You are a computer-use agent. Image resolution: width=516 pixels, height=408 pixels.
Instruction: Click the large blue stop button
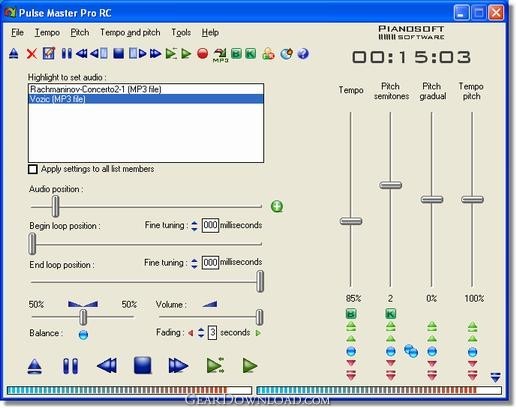point(142,365)
